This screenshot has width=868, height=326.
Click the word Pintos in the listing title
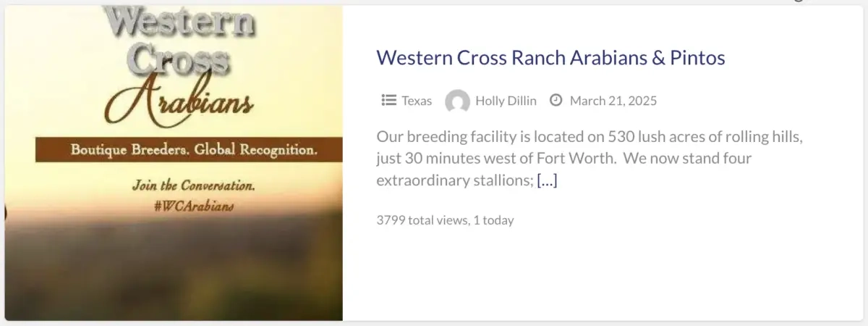(x=698, y=57)
